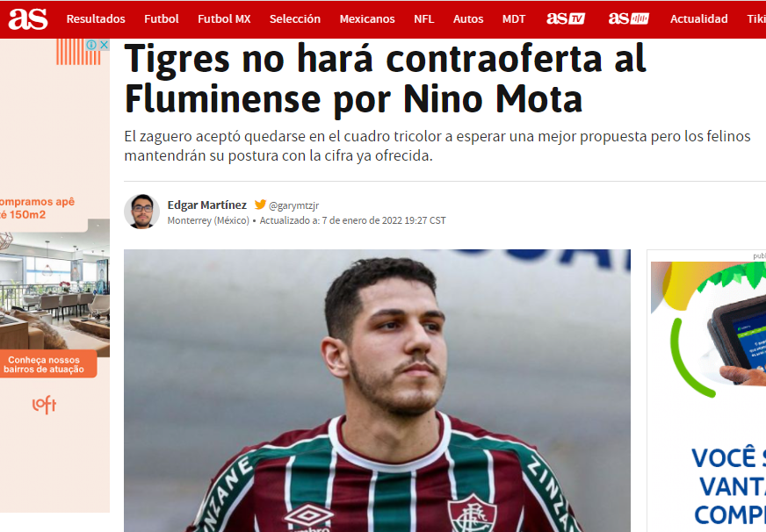
Task: Click the Loft logo in ad
Action: (x=44, y=404)
